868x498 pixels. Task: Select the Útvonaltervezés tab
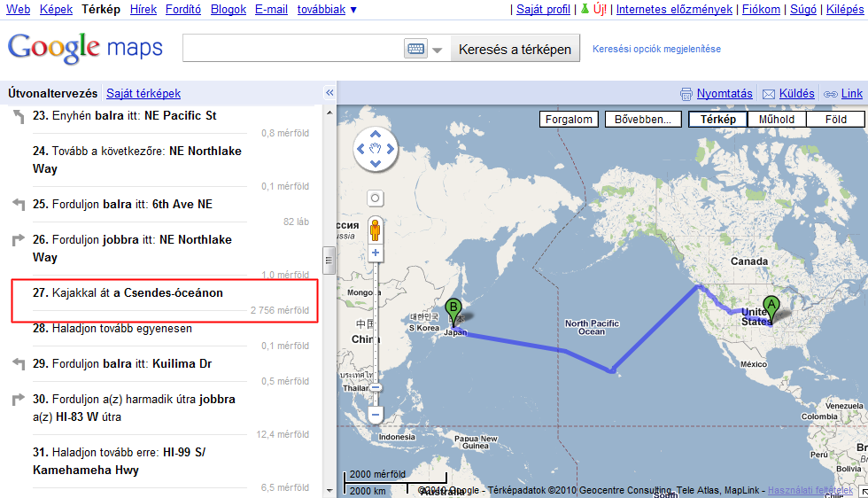pyautogui.click(x=52, y=93)
